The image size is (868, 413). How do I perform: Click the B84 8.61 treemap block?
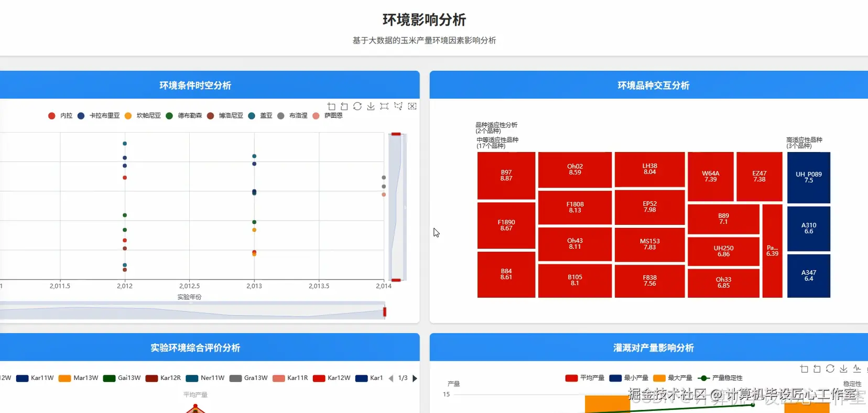(x=506, y=275)
